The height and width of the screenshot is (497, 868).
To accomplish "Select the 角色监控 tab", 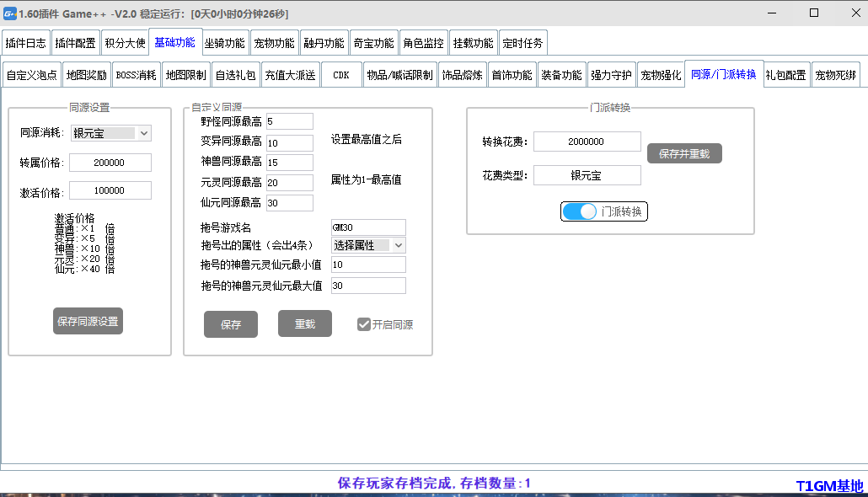I will pos(424,43).
